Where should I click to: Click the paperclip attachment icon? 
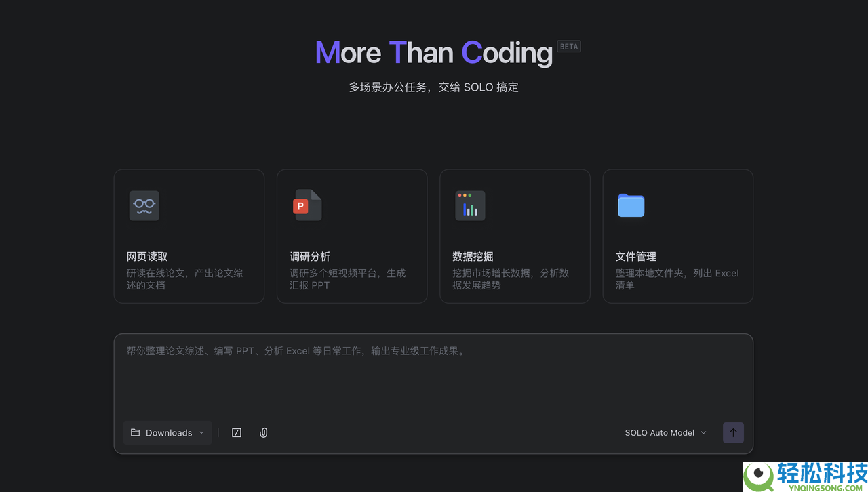(x=263, y=432)
